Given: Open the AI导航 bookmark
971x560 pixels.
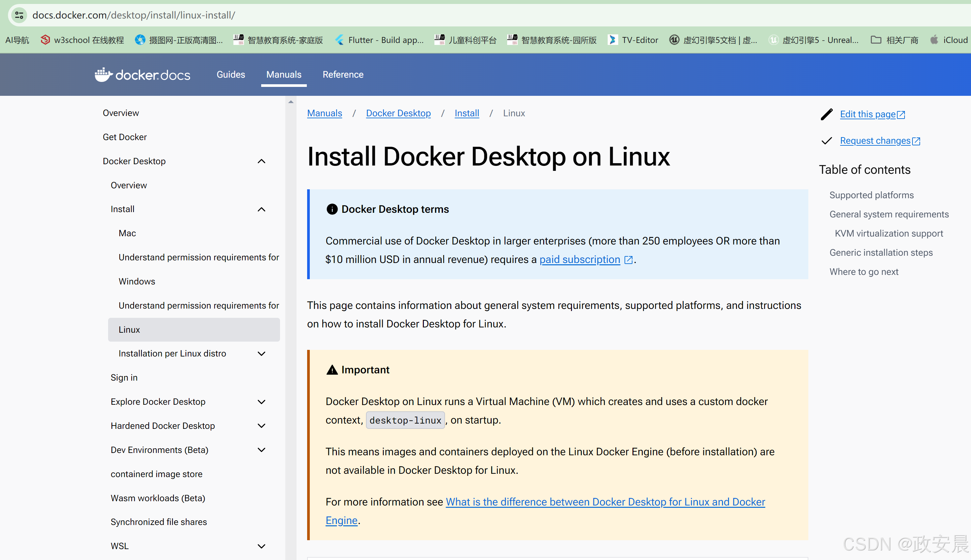Looking at the screenshot, I should coord(17,40).
